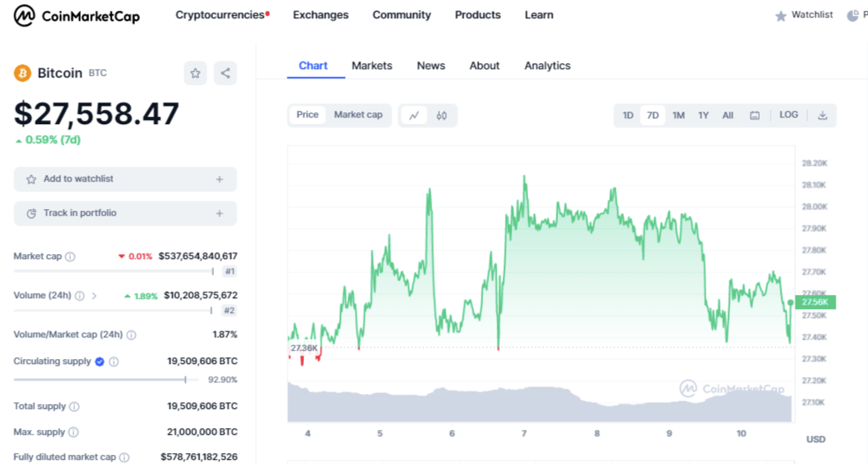
Task: Switch to the Markets tab
Action: click(372, 66)
